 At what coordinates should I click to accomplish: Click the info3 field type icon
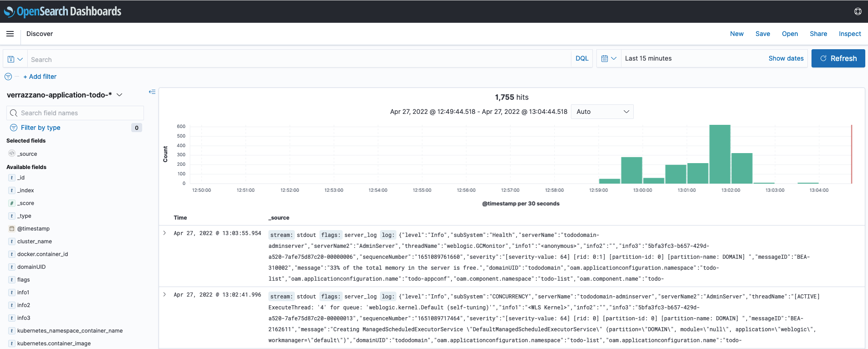tap(12, 318)
